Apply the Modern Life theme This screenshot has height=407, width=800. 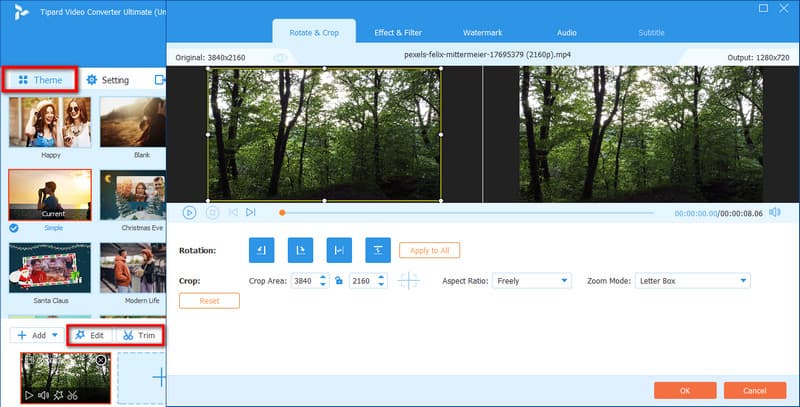tap(133, 268)
